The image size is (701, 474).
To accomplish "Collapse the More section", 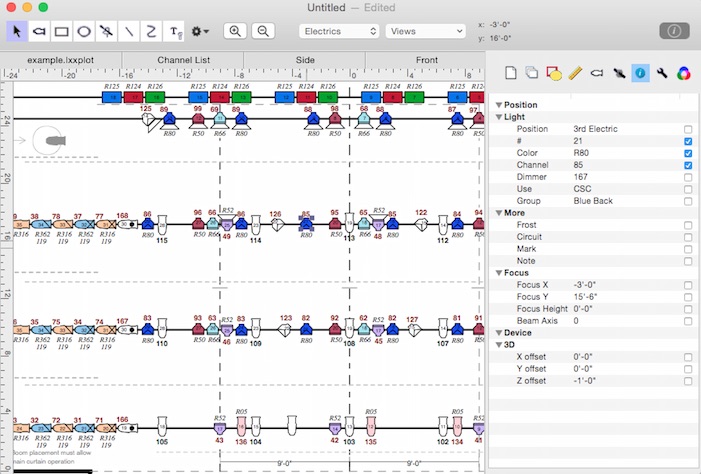I will [x=498, y=213].
